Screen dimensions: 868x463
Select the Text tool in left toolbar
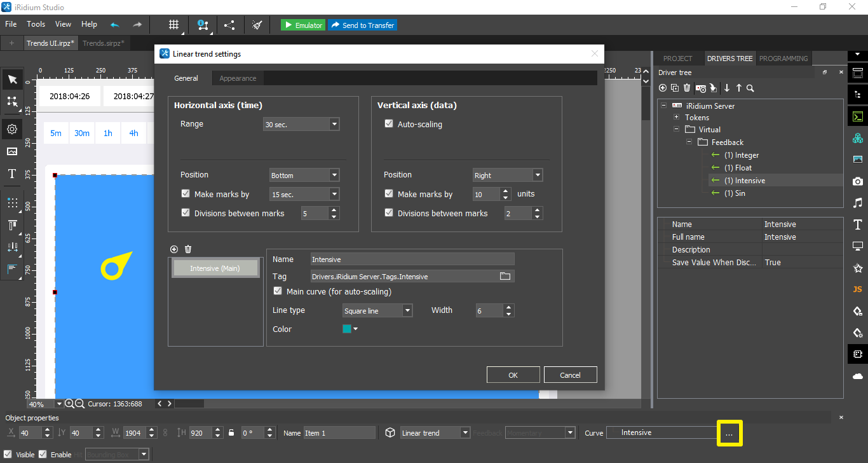[x=12, y=174]
